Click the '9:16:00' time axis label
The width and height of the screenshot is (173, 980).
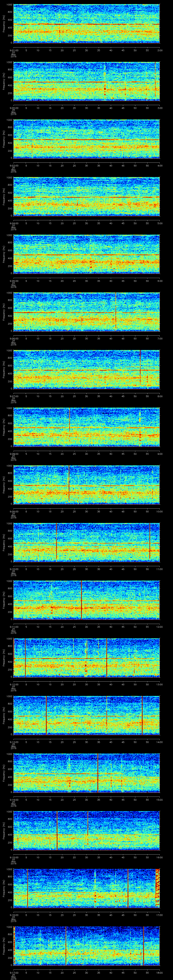point(14,915)
